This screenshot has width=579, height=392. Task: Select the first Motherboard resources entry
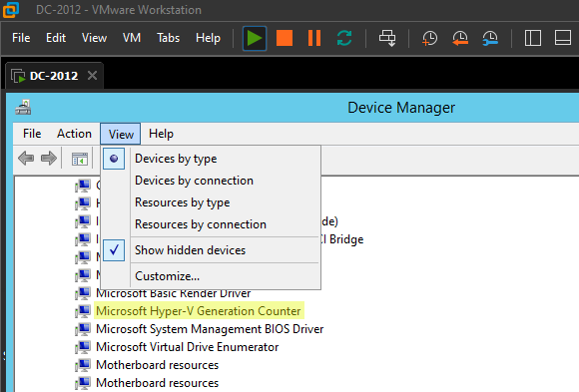click(x=158, y=365)
